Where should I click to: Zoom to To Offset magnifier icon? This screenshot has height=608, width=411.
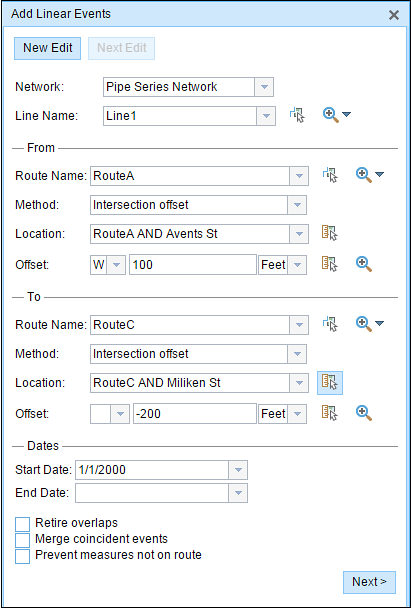pos(364,413)
